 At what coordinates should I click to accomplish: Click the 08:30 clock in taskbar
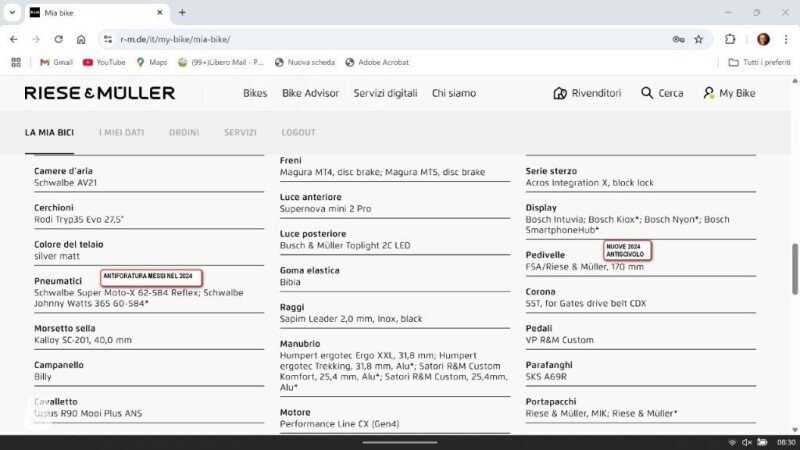coord(786,442)
